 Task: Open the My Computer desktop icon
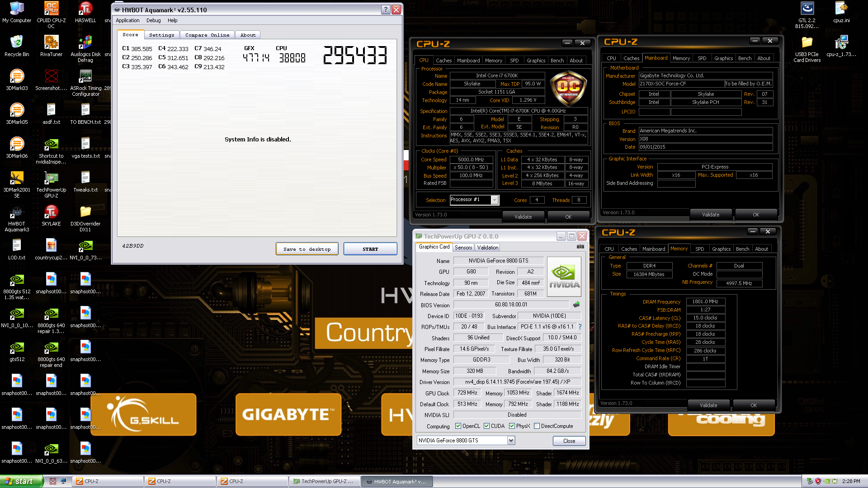click(x=17, y=12)
